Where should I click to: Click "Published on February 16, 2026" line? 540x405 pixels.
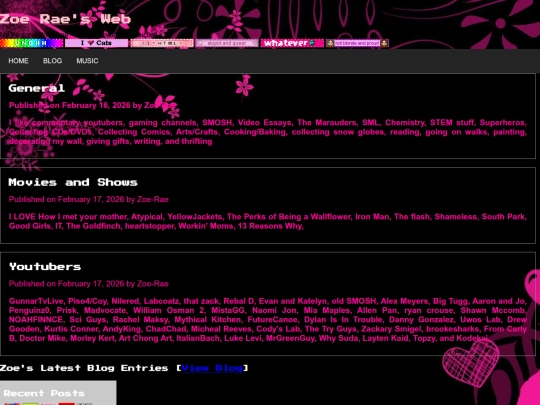(93, 105)
